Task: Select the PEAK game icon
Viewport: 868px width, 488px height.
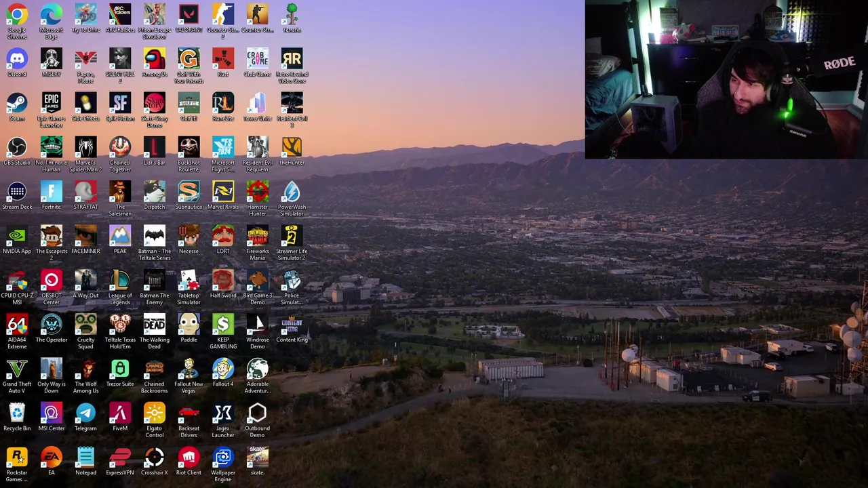Action: [120, 236]
